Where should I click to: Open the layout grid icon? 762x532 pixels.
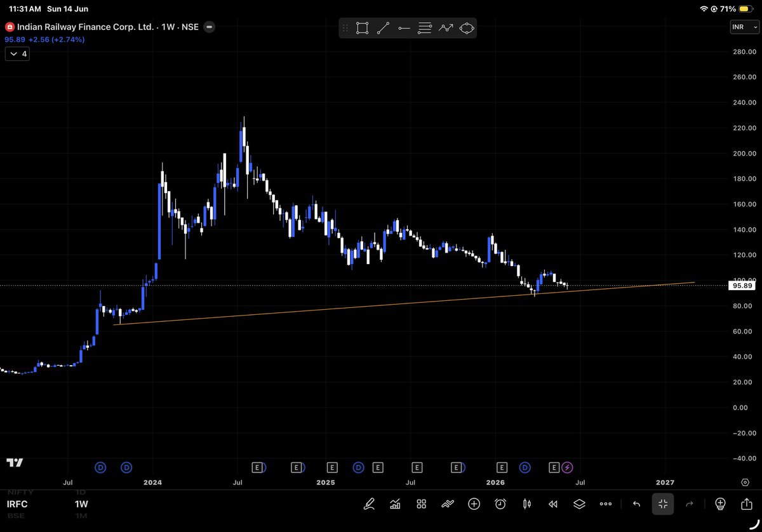pos(421,504)
